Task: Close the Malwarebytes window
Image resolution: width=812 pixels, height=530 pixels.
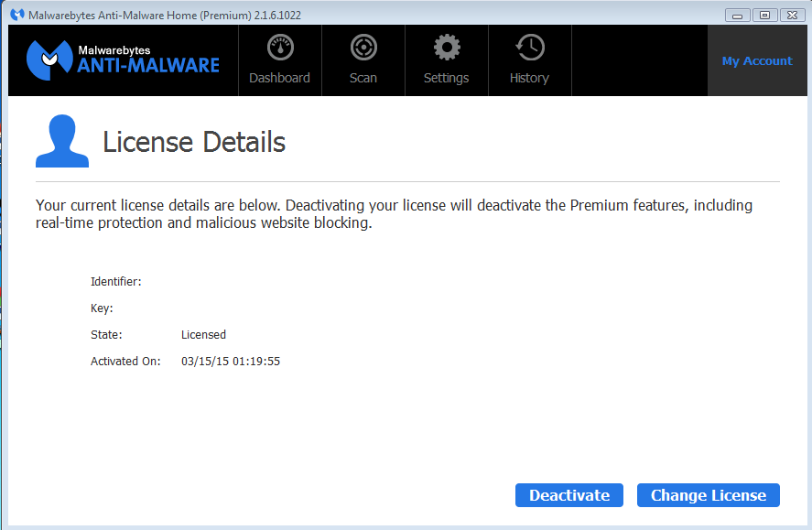Action: pyautogui.click(x=793, y=16)
